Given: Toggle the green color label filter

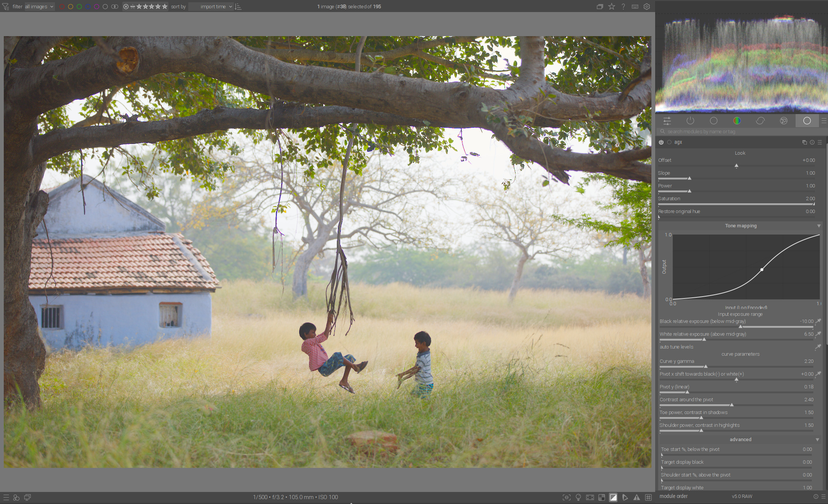Looking at the screenshot, I should [x=79, y=7].
